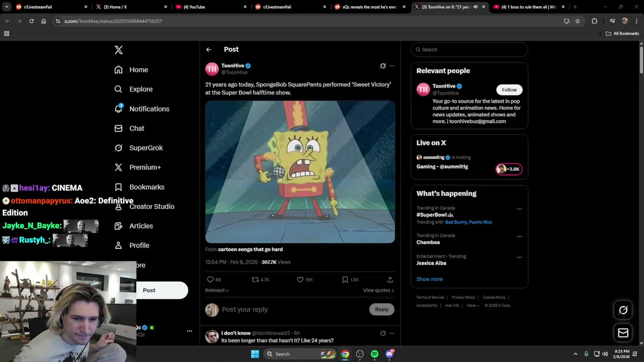This screenshot has width=644, height=362.
Task: Open more options for Jessica Alba trend
Action: (x=519, y=257)
